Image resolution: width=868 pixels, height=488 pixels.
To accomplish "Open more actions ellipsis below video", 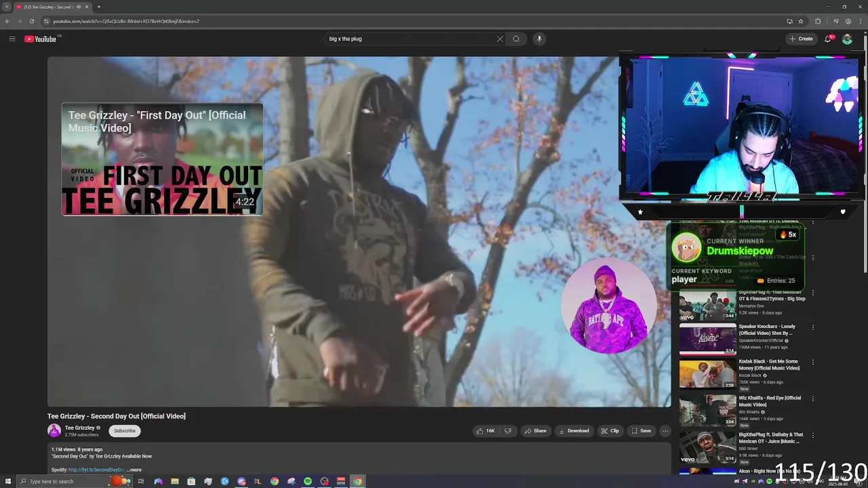I will point(665,431).
